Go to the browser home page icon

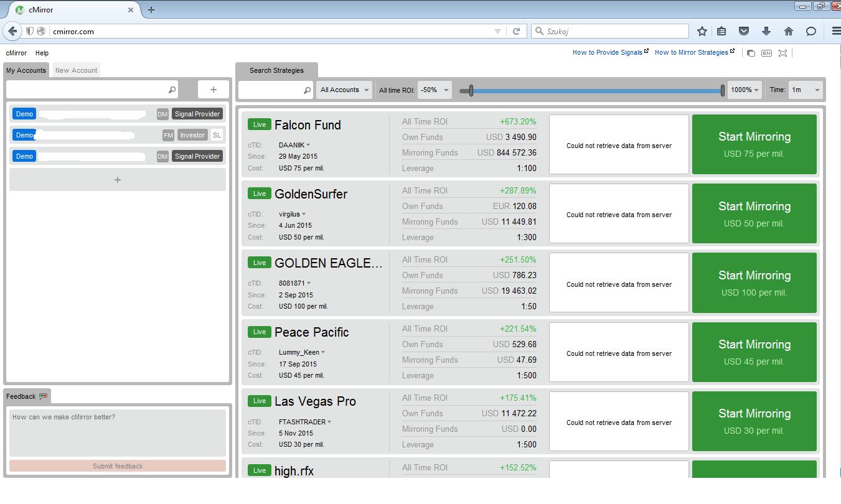(789, 31)
